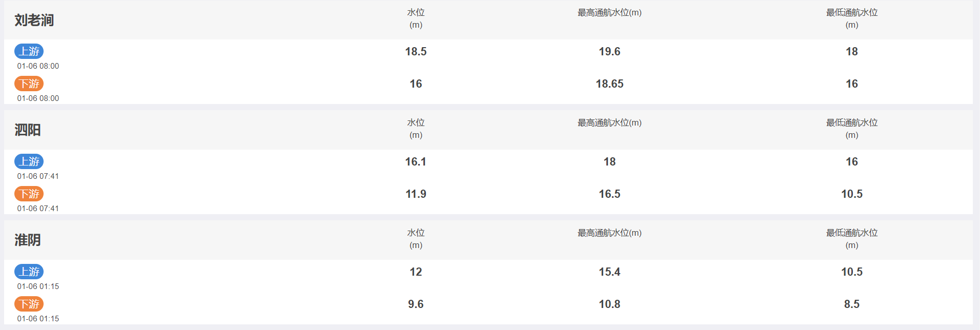Click the 泗阳 station heading
The image size is (980, 330).
pos(28,130)
